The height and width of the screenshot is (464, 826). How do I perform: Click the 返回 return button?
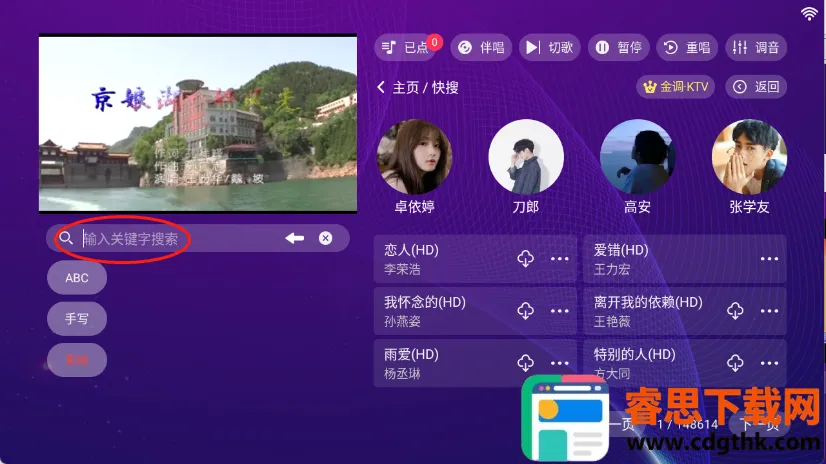click(x=756, y=87)
